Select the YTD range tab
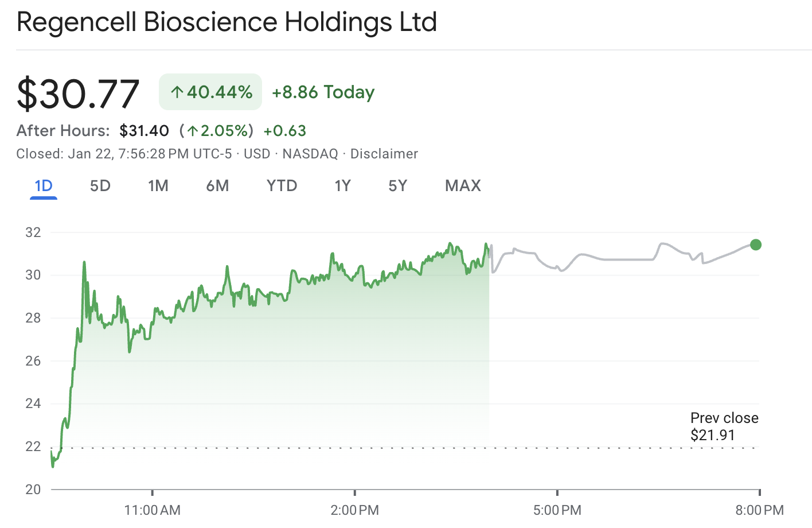 point(282,186)
